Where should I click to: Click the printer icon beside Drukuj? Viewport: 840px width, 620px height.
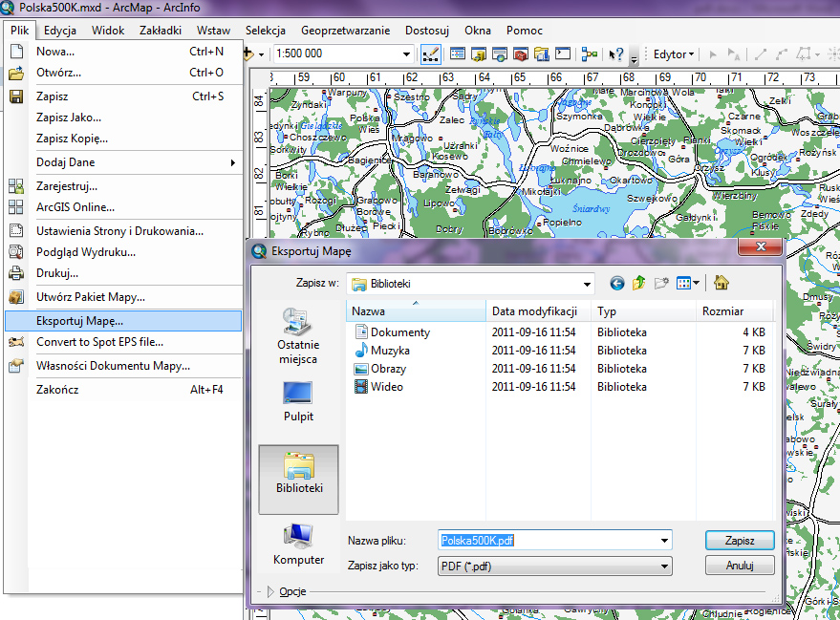point(16,273)
